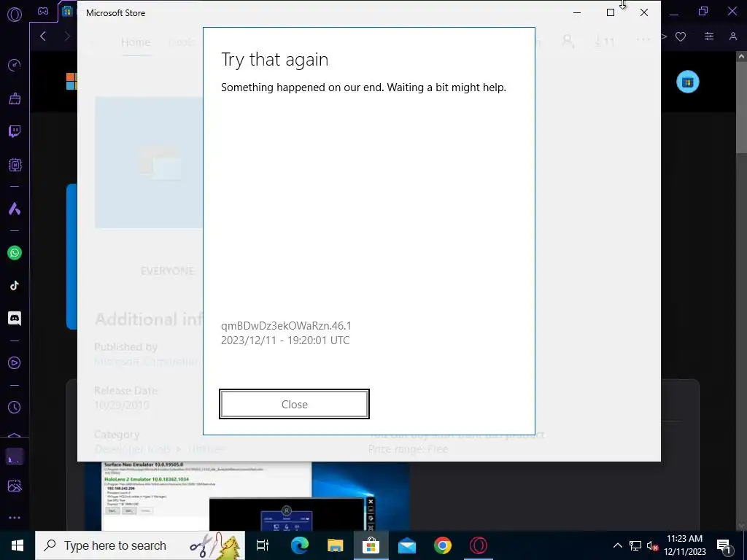The width and height of the screenshot is (747, 560).
Task: Open the purple terminal icon in the sidebar
Action: pyautogui.click(x=15, y=457)
